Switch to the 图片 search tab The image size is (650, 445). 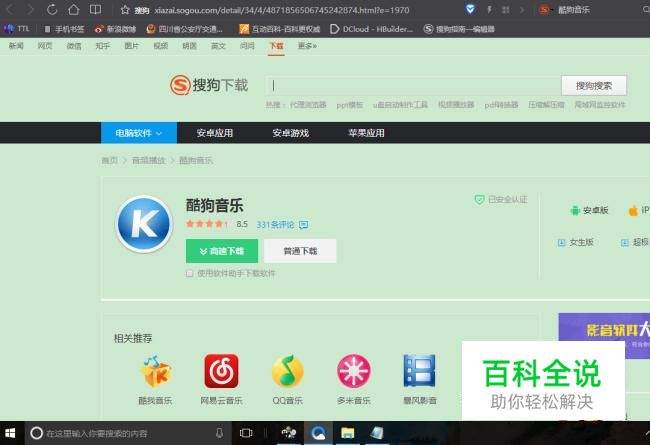(131, 46)
